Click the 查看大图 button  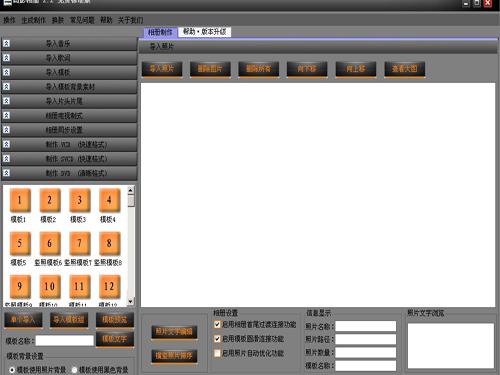(x=405, y=69)
